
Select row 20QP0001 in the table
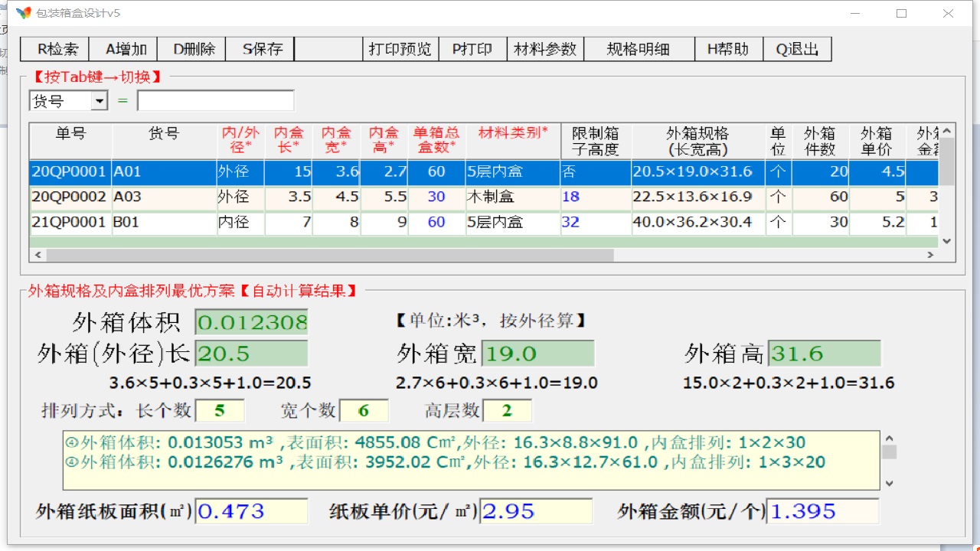click(483, 171)
